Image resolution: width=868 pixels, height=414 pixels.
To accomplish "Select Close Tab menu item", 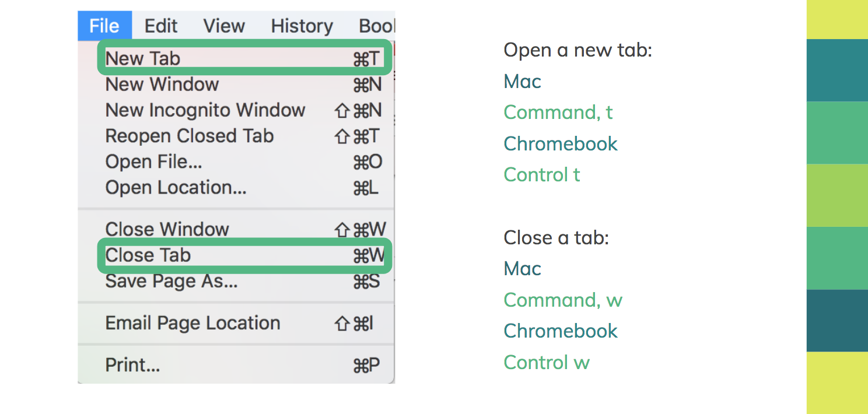I will click(148, 255).
